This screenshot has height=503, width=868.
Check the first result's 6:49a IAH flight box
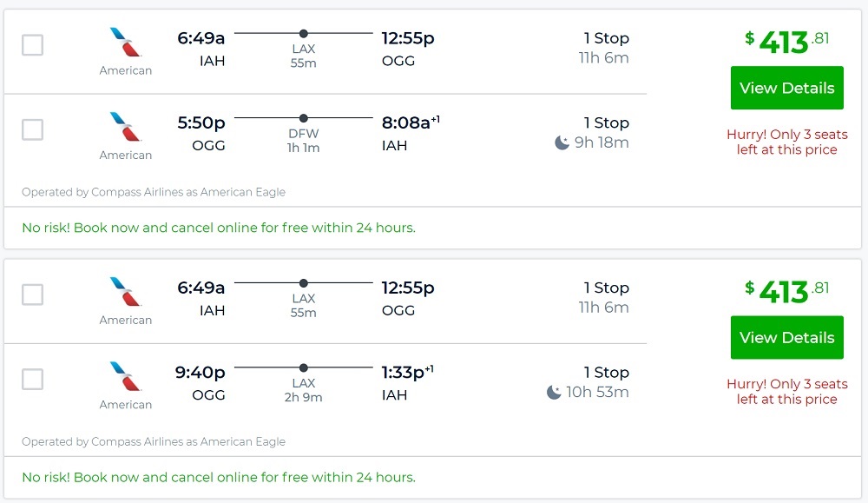[32, 45]
